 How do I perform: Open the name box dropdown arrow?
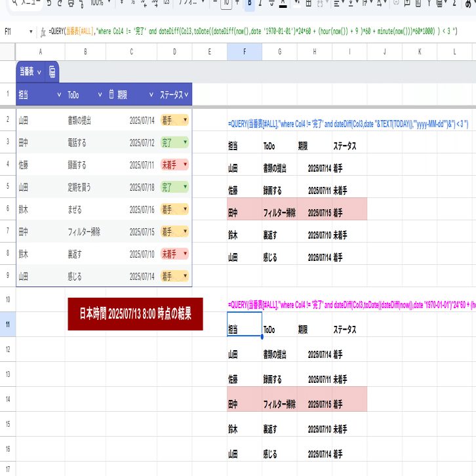[31, 31]
